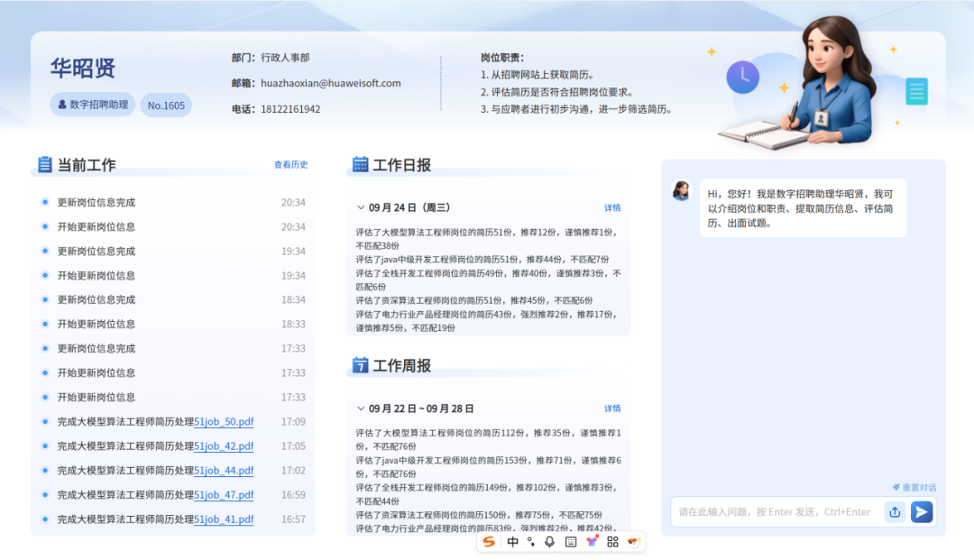Click 开始更新岗位信息 entry at 20:34

[96, 226]
